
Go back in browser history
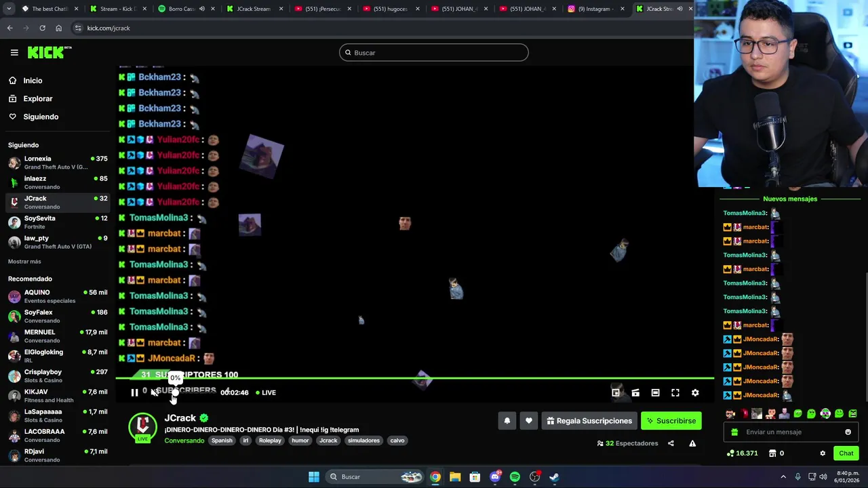pyautogui.click(x=9, y=28)
